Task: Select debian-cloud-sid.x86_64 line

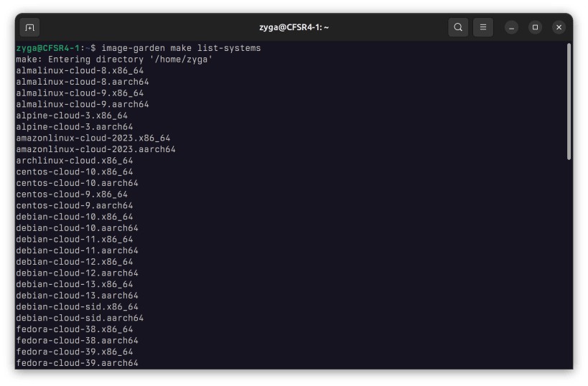Action: 78,307
